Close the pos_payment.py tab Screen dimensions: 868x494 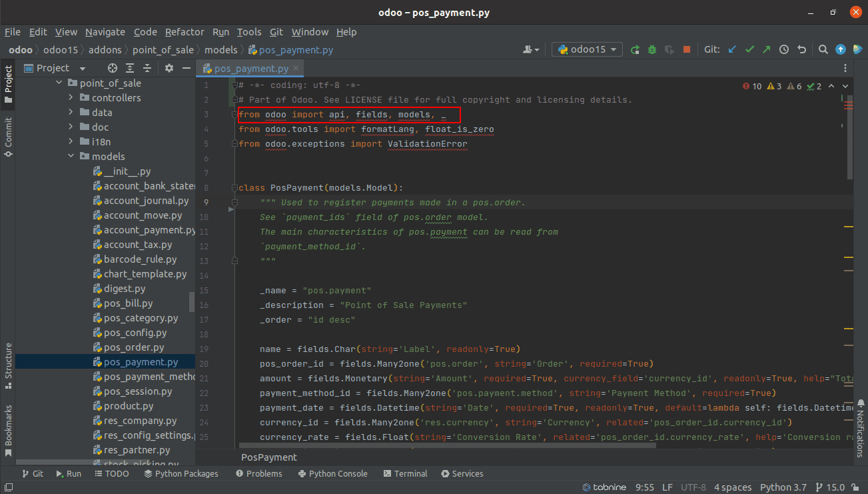(296, 69)
